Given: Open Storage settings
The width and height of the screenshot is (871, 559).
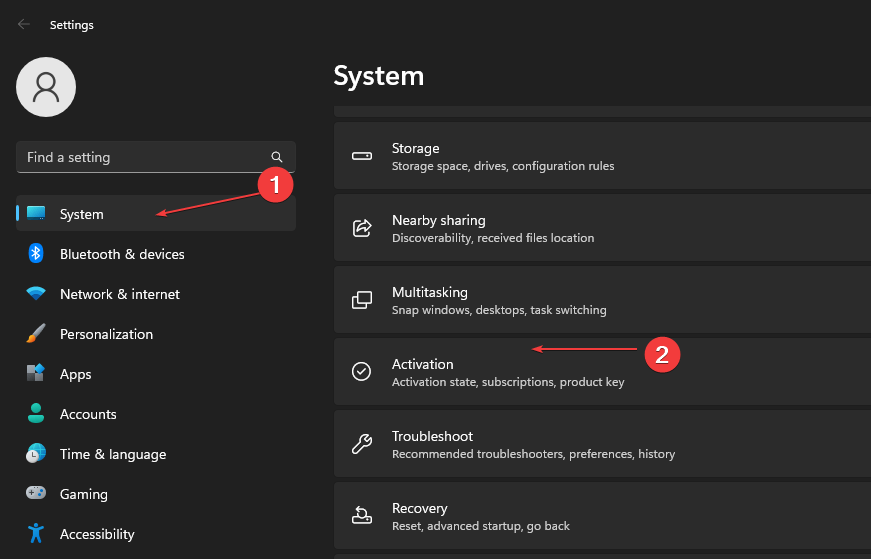Looking at the screenshot, I should [x=600, y=156].
